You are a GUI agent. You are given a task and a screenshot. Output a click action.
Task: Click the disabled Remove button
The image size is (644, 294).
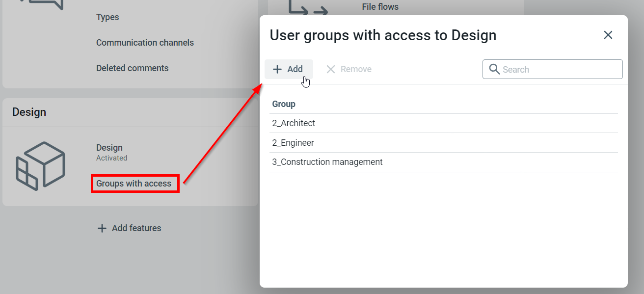tap(349, 69)
